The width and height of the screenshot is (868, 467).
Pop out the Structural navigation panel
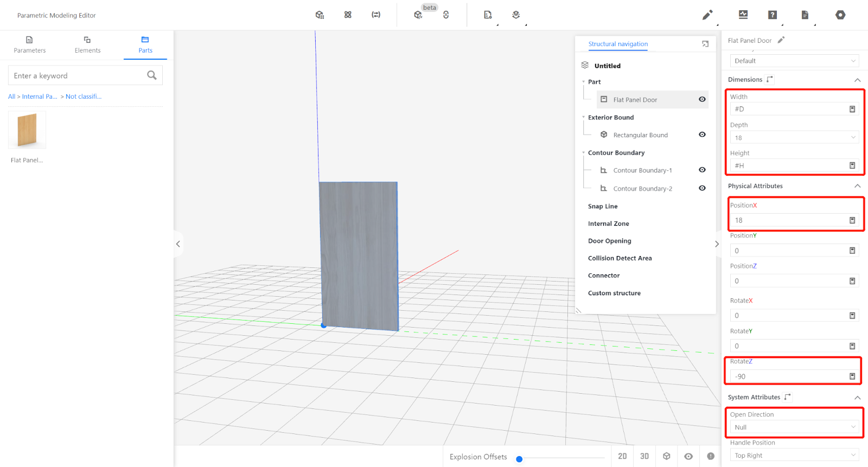point(705,44)
